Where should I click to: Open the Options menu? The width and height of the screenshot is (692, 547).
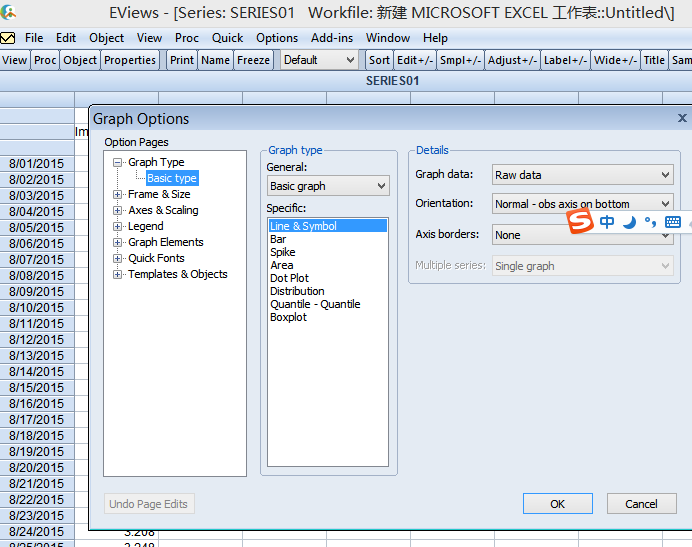pyautogui.click(x=277, y=38)
